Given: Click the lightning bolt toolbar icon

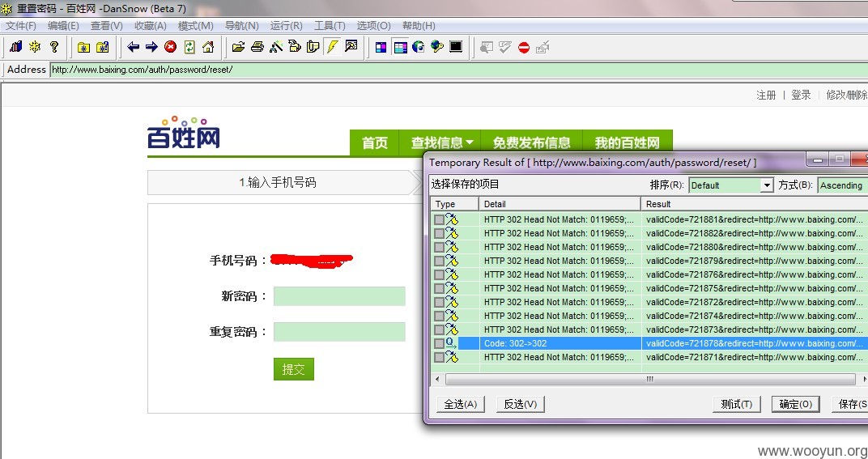Looking at the screenshot, I should pos(332,47).
